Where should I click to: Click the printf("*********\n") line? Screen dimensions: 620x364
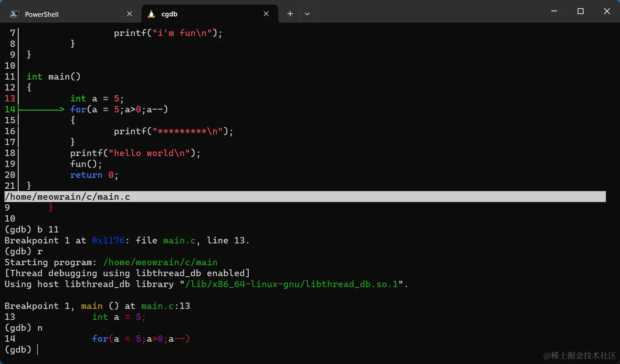pyautogui.click(x=174, y=131)
